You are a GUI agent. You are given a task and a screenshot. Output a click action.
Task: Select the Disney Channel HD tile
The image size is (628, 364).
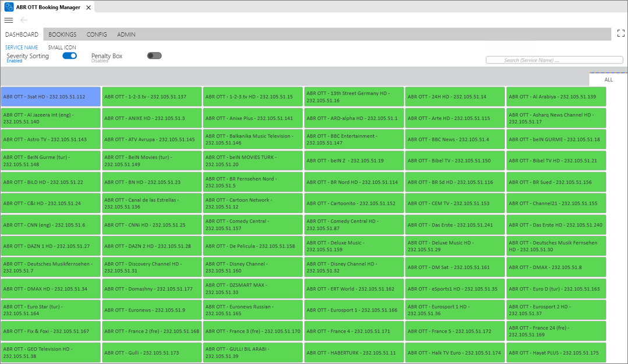tap(354, 267)
